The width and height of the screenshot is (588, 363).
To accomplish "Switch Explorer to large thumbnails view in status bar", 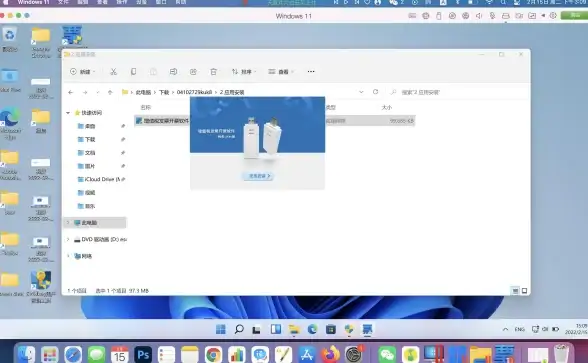I will point(524,291).
